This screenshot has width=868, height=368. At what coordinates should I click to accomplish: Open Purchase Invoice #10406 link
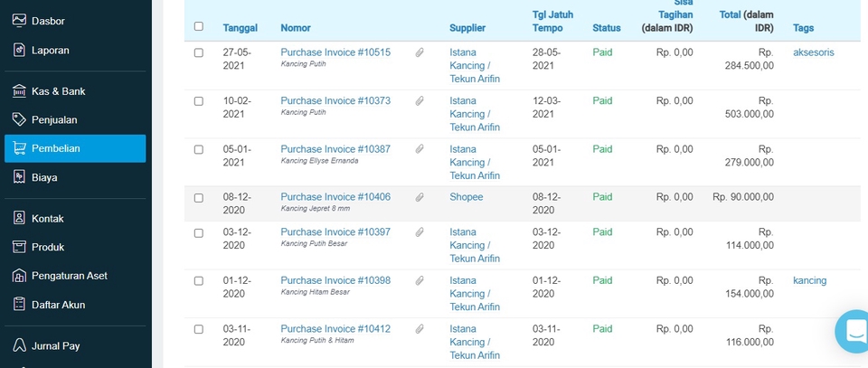click(335, 196)
